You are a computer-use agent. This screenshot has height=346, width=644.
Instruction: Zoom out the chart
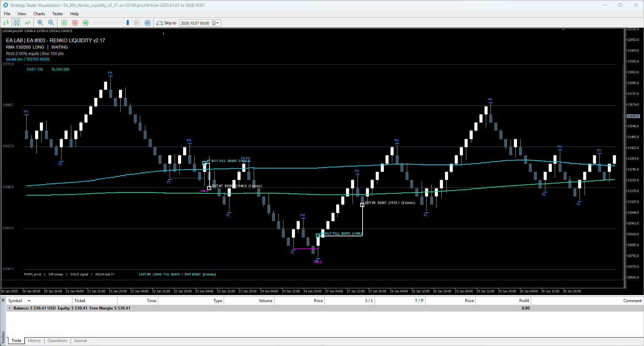51,23
